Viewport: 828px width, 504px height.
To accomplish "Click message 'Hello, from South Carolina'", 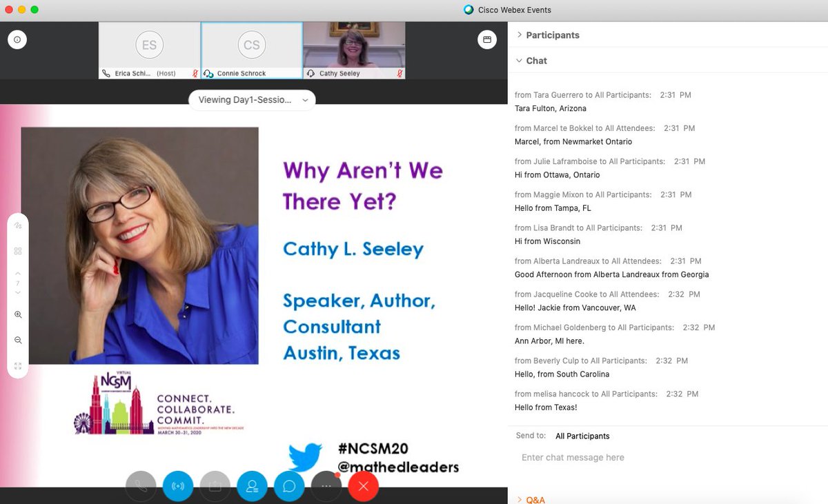I will point(562,374).
